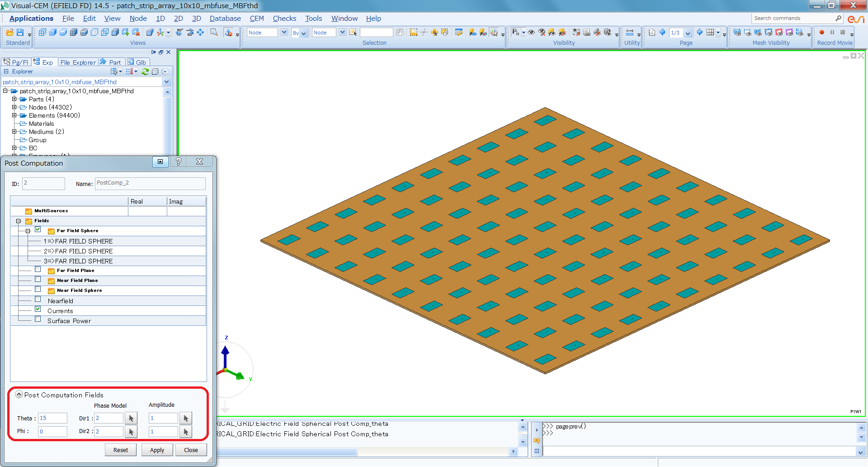The height and width of the screenshot is (467, 868).
Task: Click the first Mesh Visibility eye icon
Action: tap(737, 32)
